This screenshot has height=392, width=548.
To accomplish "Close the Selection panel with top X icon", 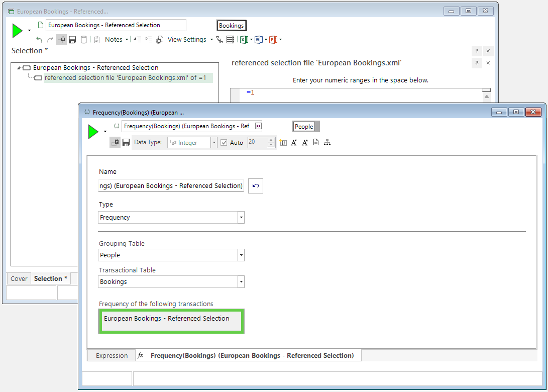I will 488,51.
